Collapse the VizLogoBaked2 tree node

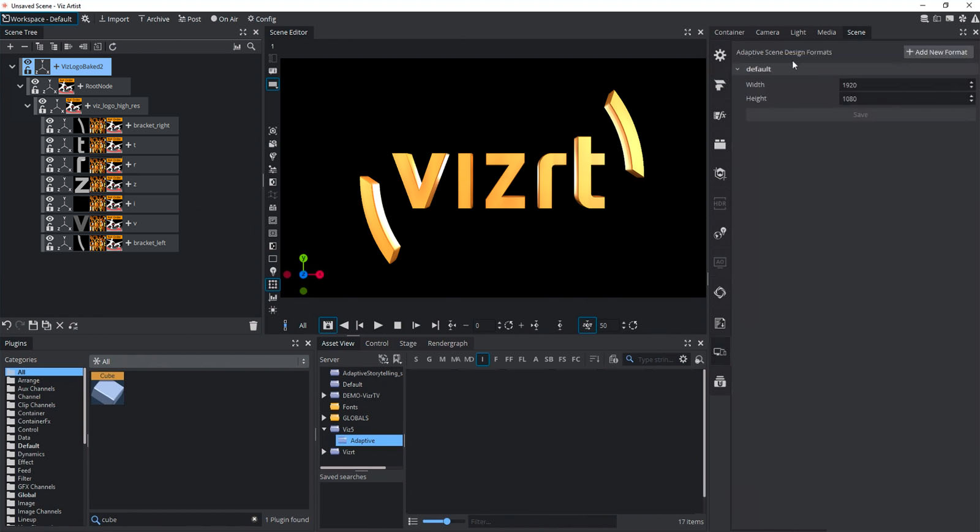(x=12, y=66)
